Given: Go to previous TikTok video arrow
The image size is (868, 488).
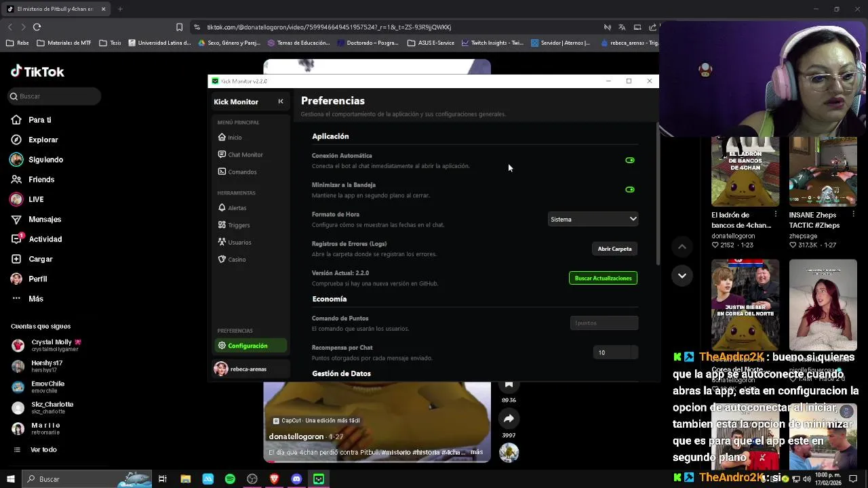Looking at the screenshot, I should click(x=682, y=247).
